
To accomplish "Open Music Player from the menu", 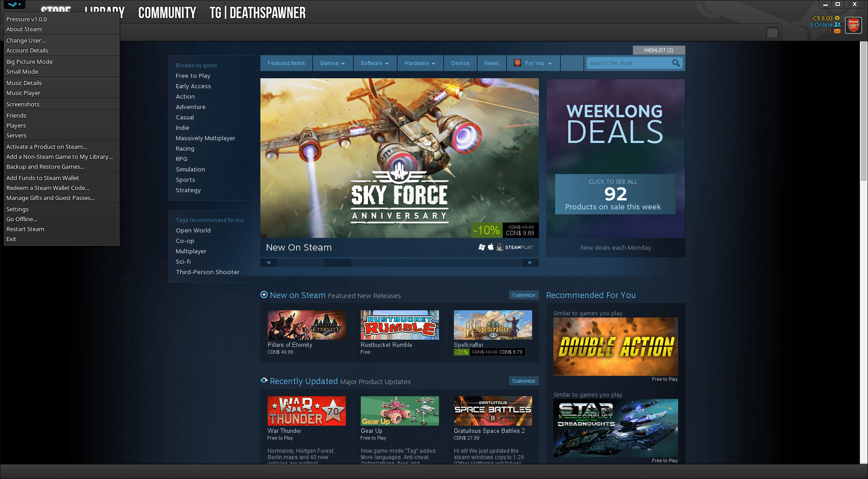I will point(61,93).
